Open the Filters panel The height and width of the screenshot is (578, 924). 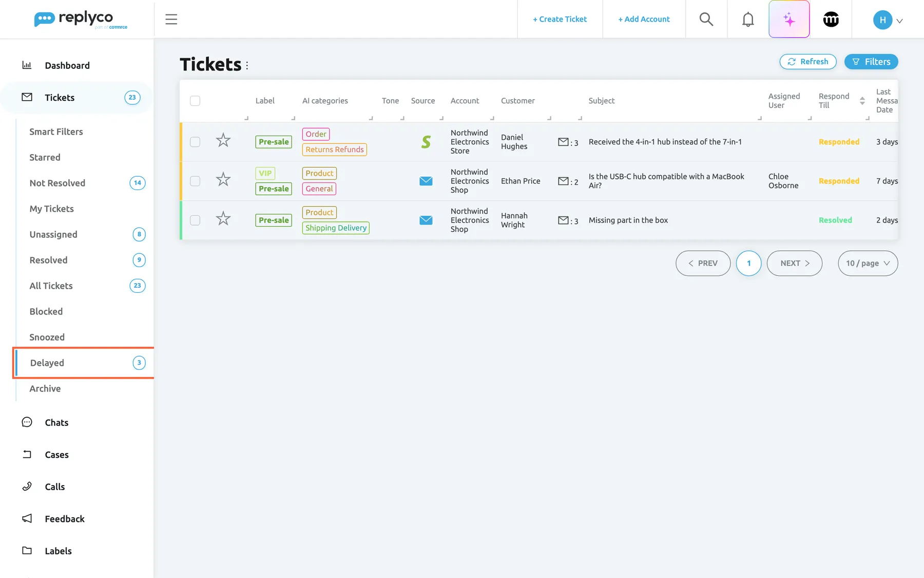[871, 62]
